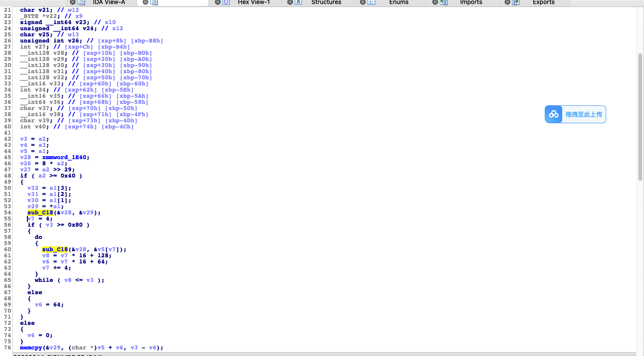Close the Exports tab
This screenshot has height=356, width=644.
coord(507,2)
